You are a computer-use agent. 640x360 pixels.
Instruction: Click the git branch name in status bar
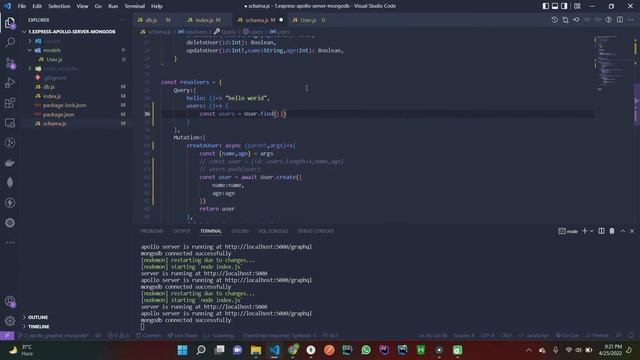54,336
